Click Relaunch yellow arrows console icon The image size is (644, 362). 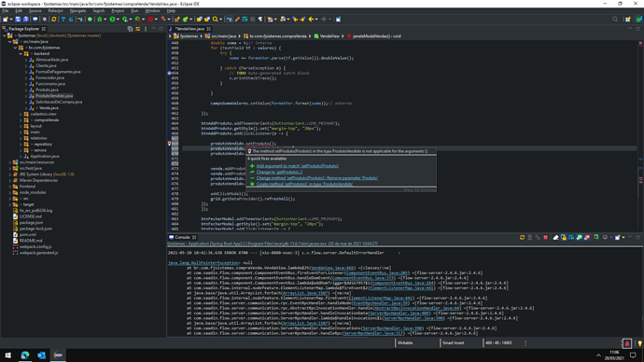tap(522, 237)
